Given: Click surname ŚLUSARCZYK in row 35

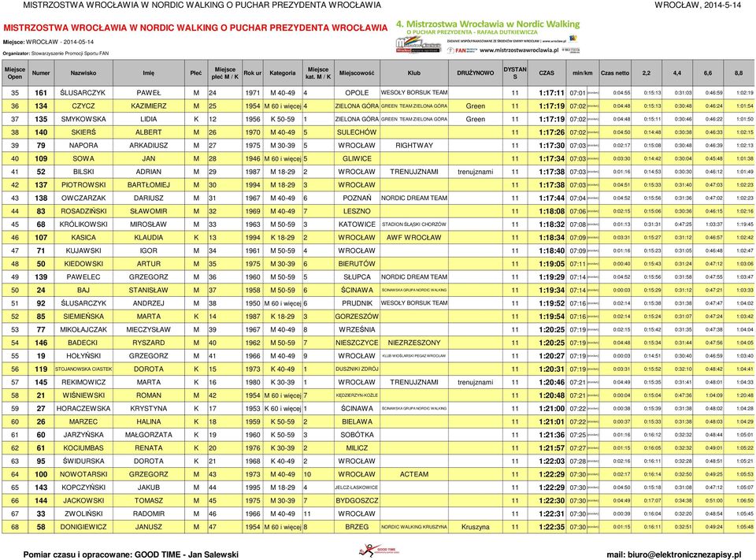Looking at the screenshot, I should pos(83,93).
